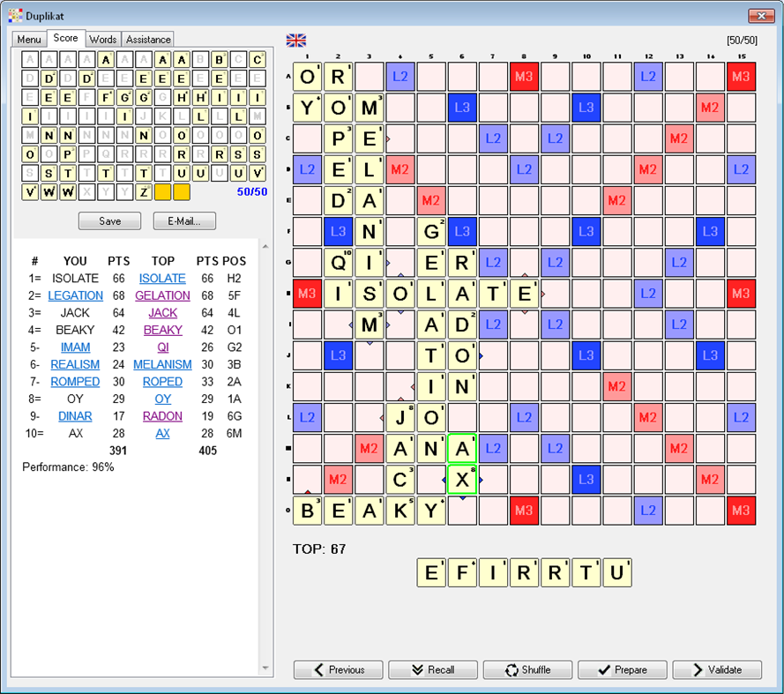
Task: Click the green-highlighted X tile on board
Action: click(x=462, y=480)
